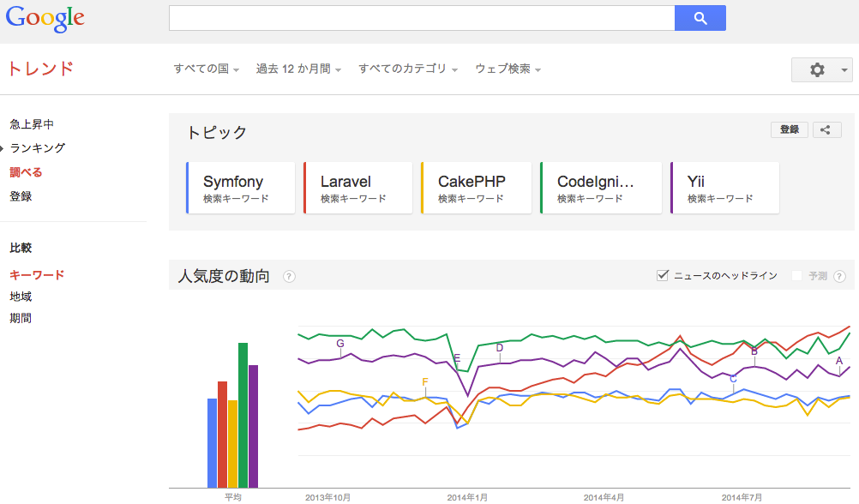Open help icon next to 人気度の動向
This screenshot has height=504, width=859.
click(x=289, y=277)
